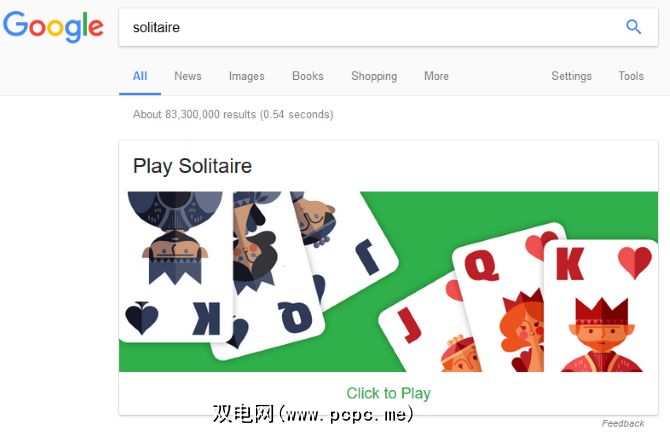
Task: Click the blue magnifier search icon
Action: coord(633,27)
